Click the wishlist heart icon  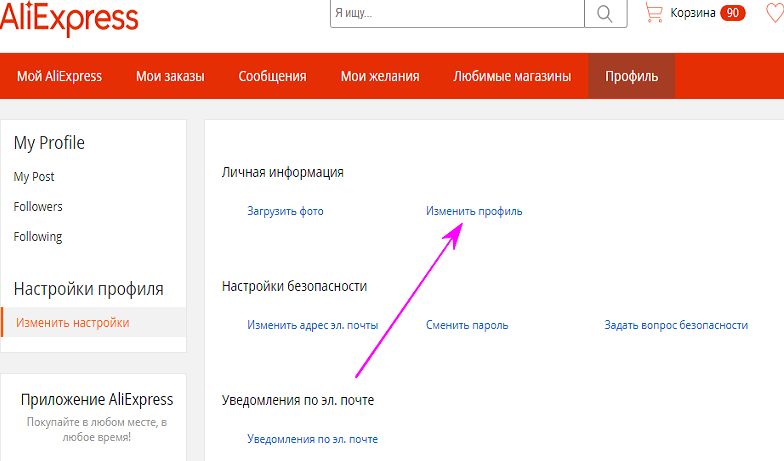(x=775, y=12)
